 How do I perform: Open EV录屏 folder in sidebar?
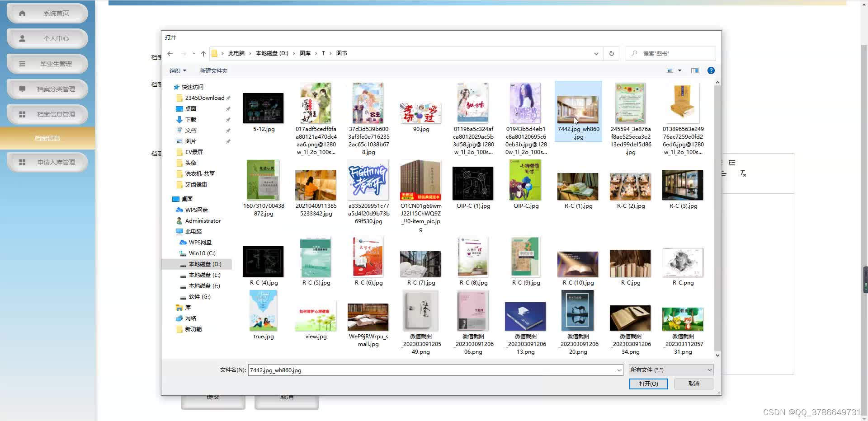coord(194,152)
